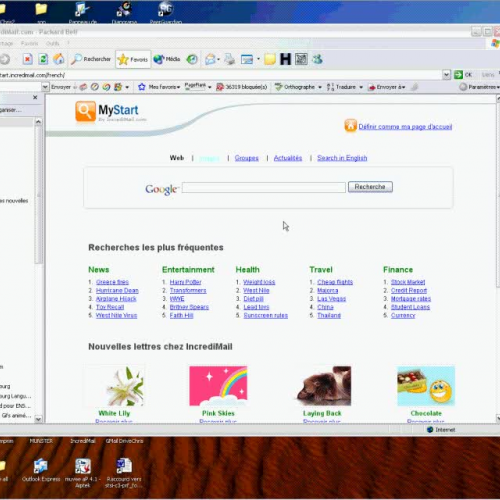Click 'Définir comme ma page d'accueil' link
The width and height of the screenshot is (500, 500).
coord(405,127)
